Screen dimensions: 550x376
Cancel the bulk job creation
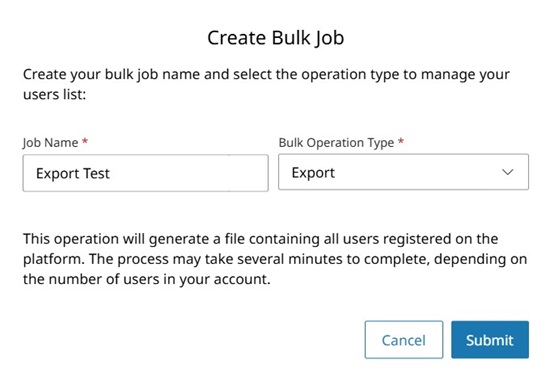(x=404, y=340)
